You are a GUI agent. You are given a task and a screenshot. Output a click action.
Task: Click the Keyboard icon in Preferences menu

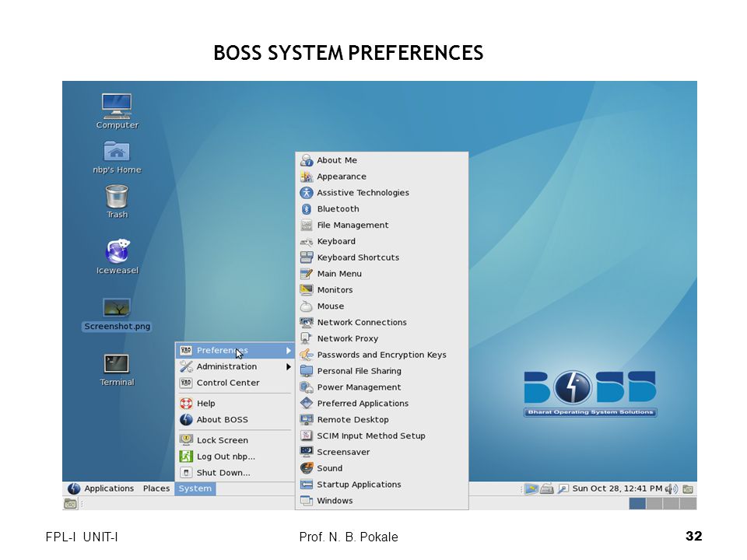[x=307, y=241]
